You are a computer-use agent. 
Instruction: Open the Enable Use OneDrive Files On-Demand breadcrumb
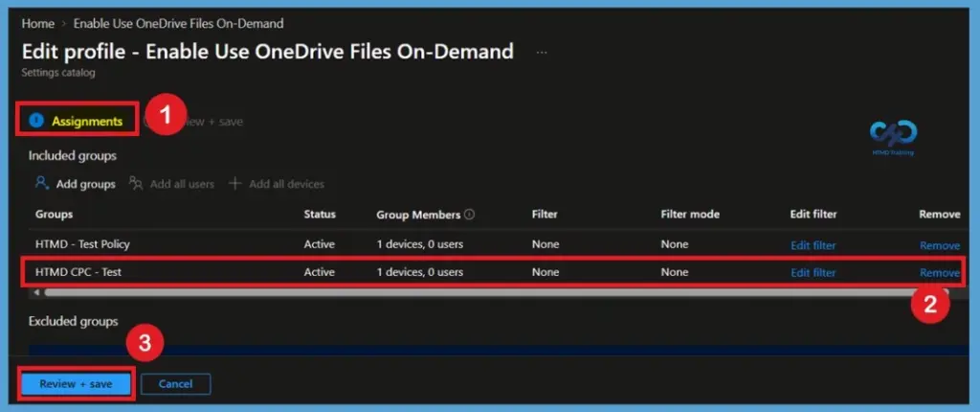click(178, 24)
